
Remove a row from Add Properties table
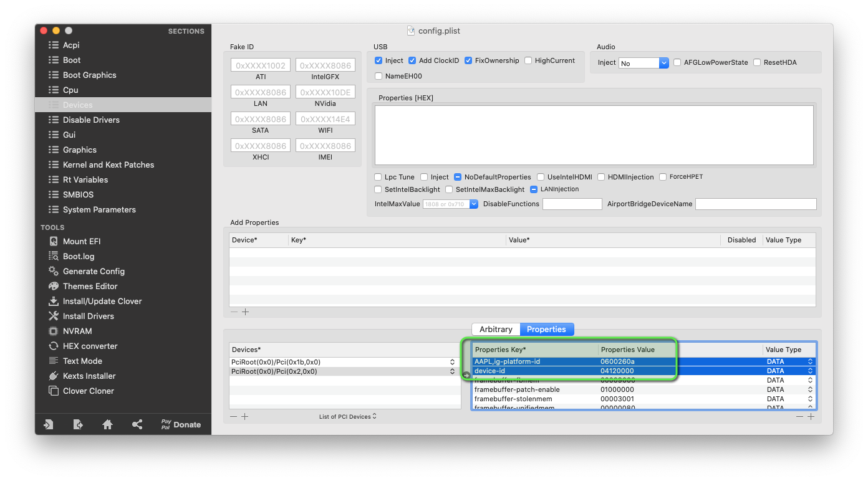(234, 312)
